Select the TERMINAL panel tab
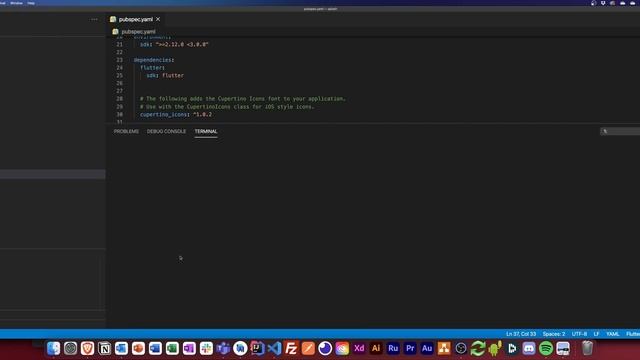 pyautogui.click(x=206, y=131)
